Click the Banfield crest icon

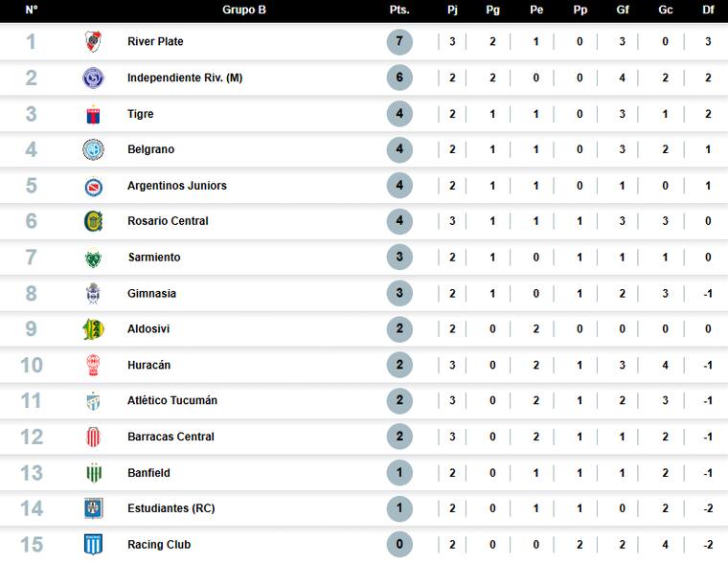93,473
